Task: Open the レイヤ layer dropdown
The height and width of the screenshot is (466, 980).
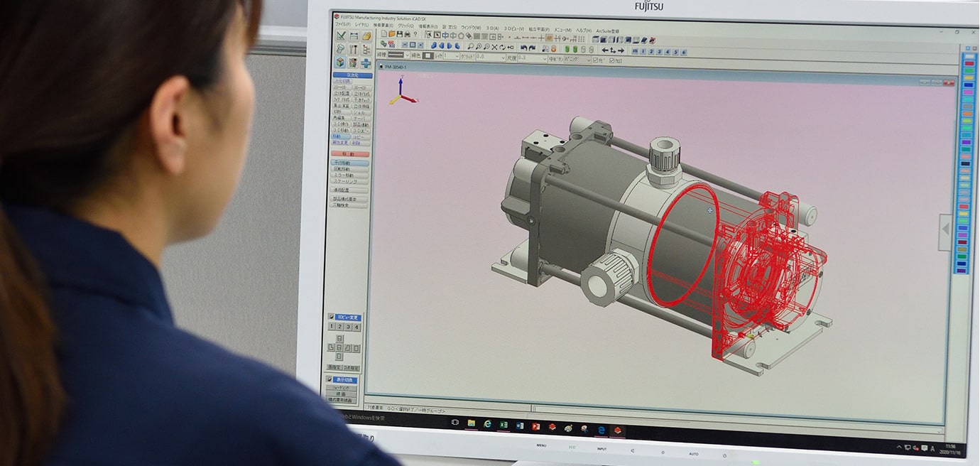Action: pos(452,56)
